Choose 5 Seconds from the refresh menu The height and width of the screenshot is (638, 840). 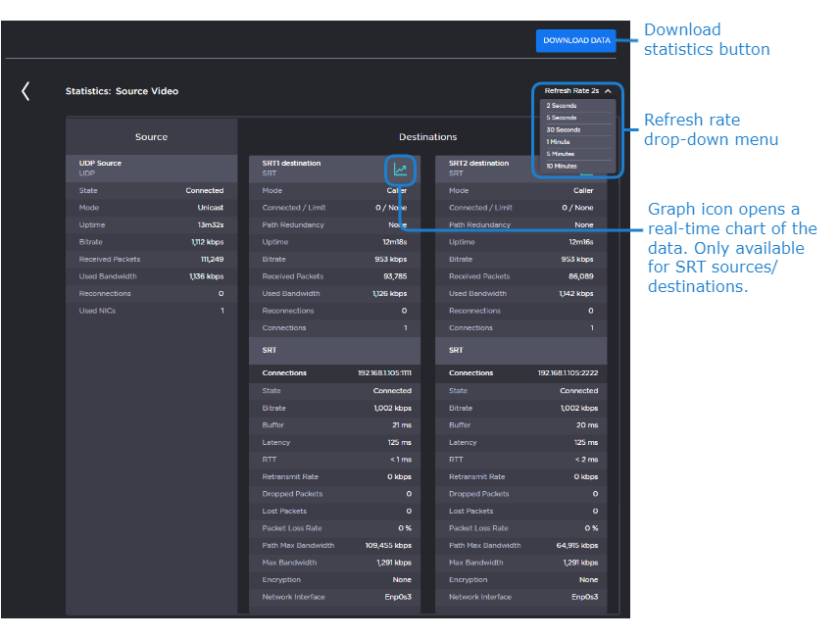click(x=562, y=118)
